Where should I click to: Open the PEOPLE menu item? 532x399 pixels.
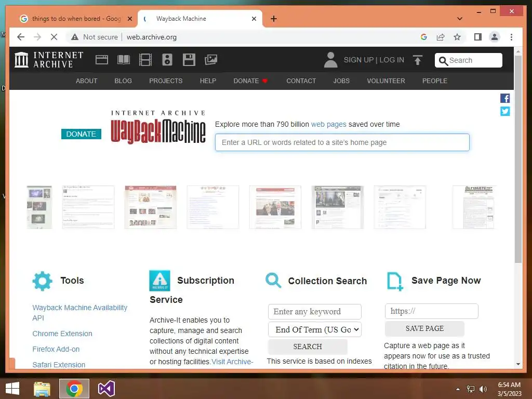pos(435,81)
